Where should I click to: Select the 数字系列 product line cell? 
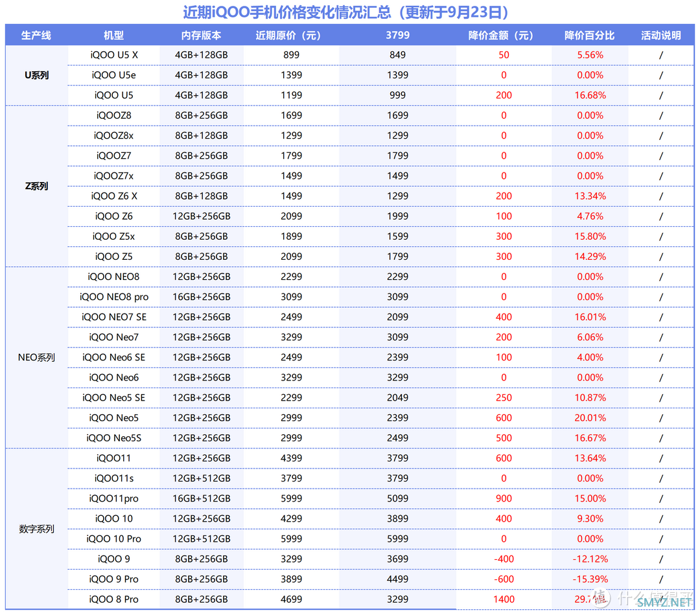coord(36,529)
